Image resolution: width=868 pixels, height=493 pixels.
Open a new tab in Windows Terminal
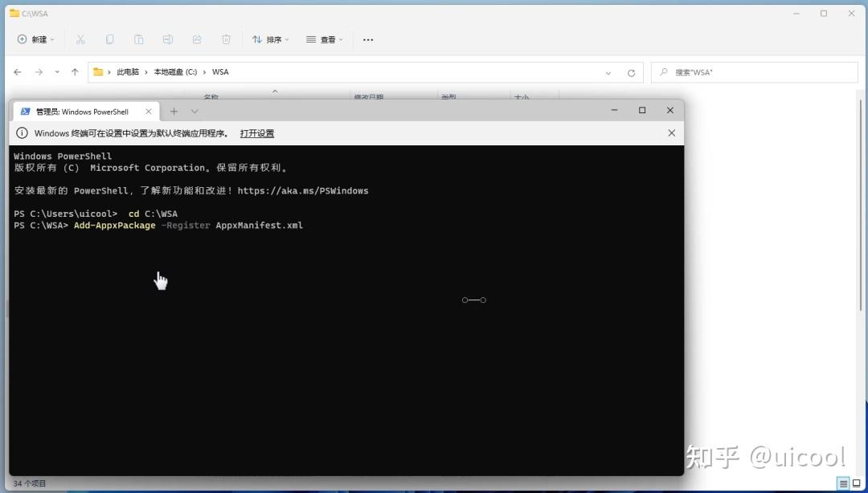pos(174,111)
